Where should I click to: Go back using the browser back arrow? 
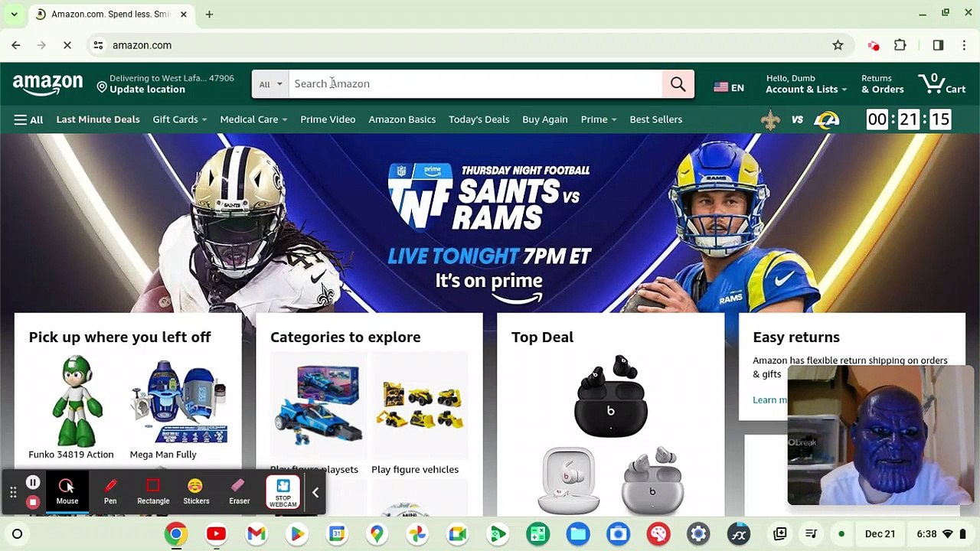tap(16, 45)
